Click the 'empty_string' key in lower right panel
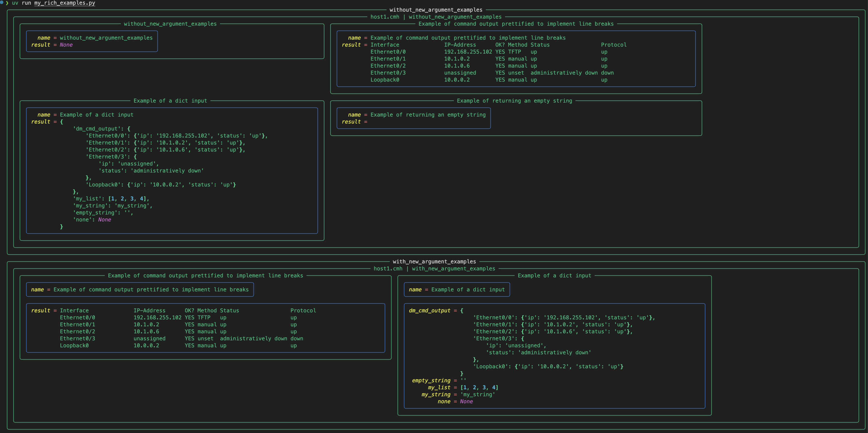 (431, 380)
